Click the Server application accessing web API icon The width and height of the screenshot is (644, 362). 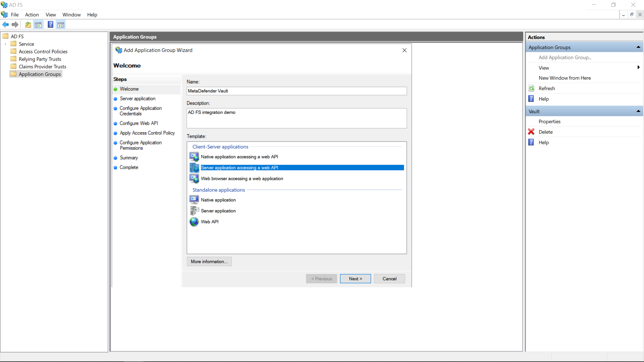pyautogui.click(x=194, y=168)
